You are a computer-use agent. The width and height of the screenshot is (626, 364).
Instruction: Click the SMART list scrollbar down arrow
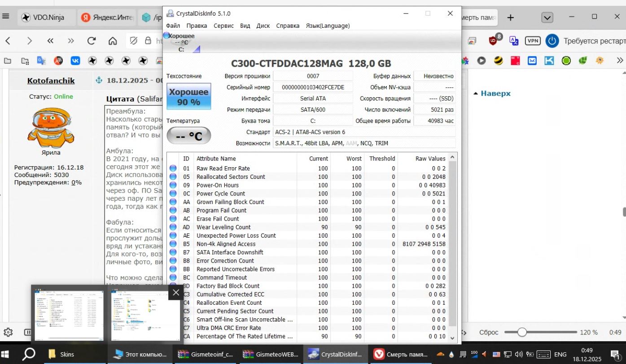click(452, 338)
